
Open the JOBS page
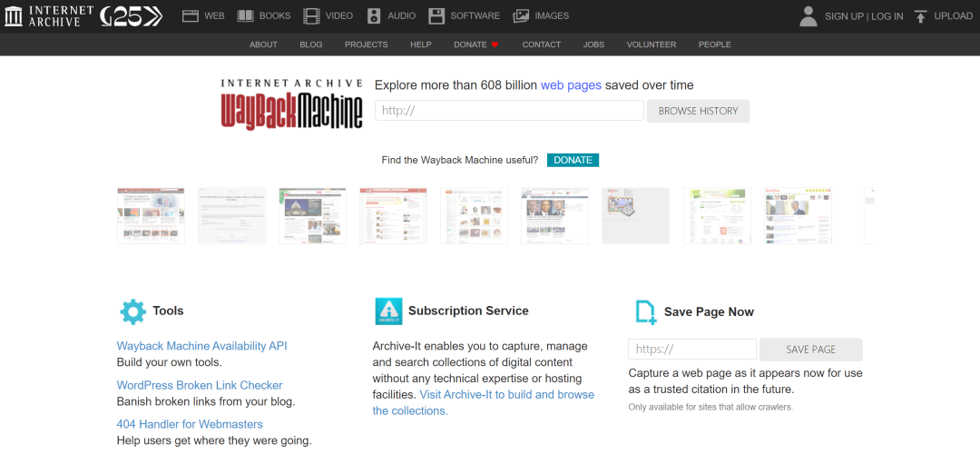pos(593,44)
